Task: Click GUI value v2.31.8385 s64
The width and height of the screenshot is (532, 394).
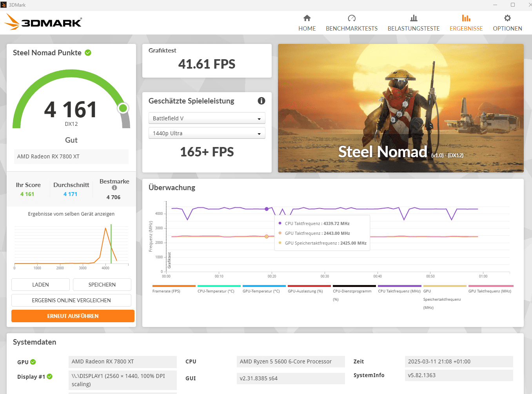Action: pyautogui.click(x=291, y=378)
